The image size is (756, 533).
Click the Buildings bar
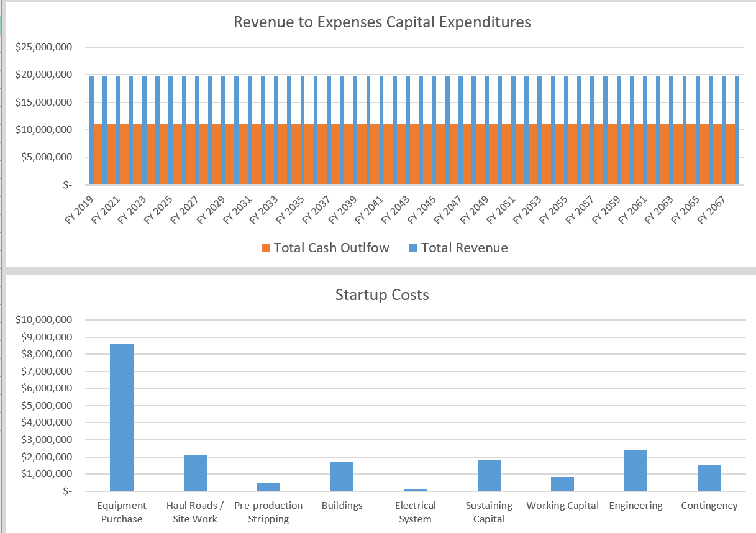tap(342, 475)
